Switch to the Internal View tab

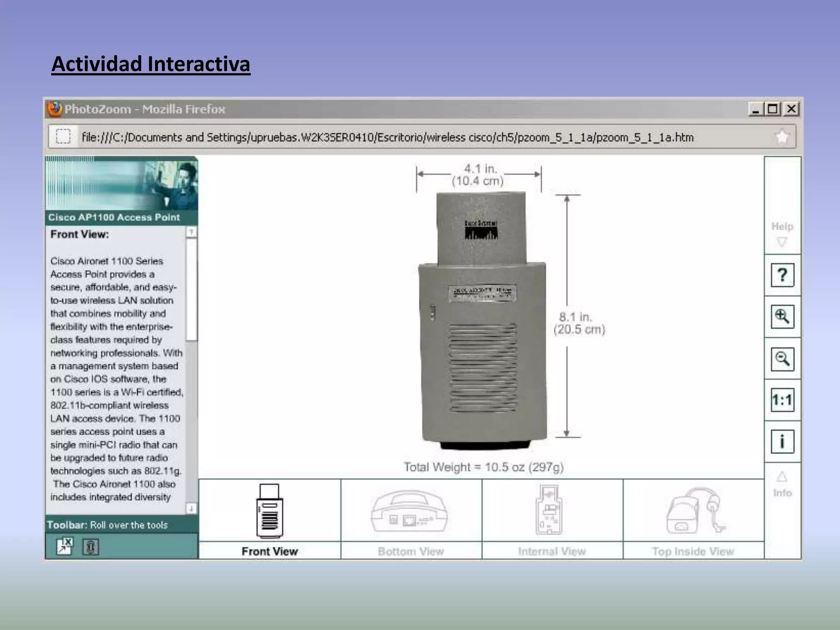pyautogui.click(x=552, y=551)
